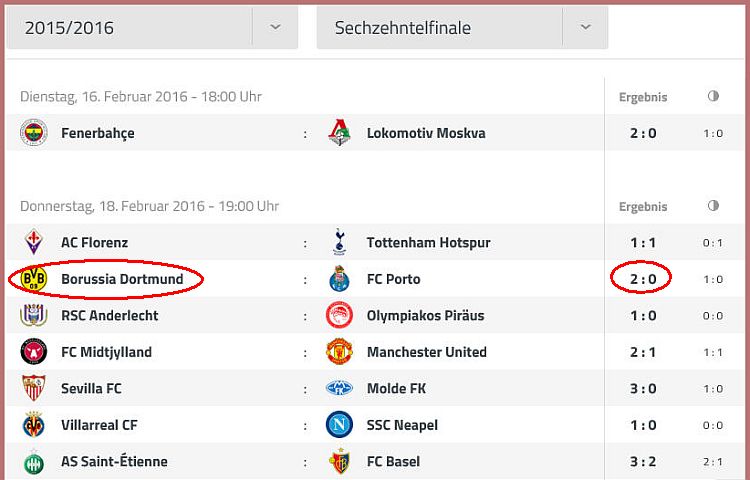Click the FC Midtjylland crest

[x=33, y=352]
